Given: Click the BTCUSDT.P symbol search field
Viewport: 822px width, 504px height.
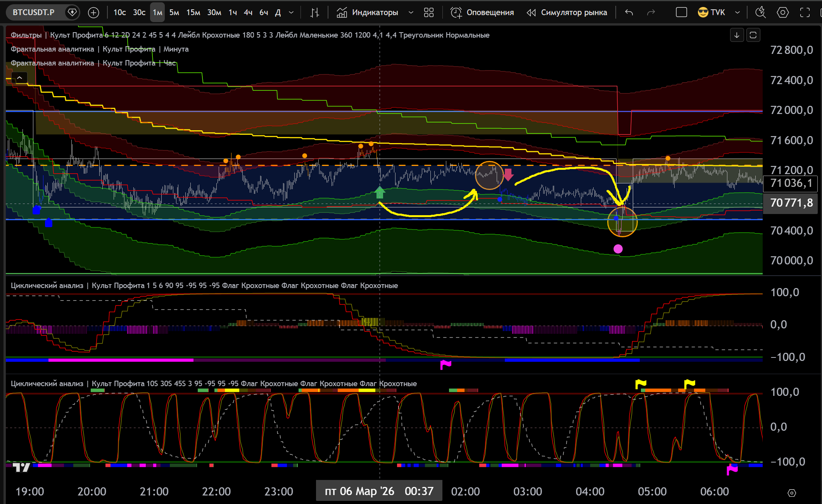Looking at the screenshot, I should click(34, 13).
